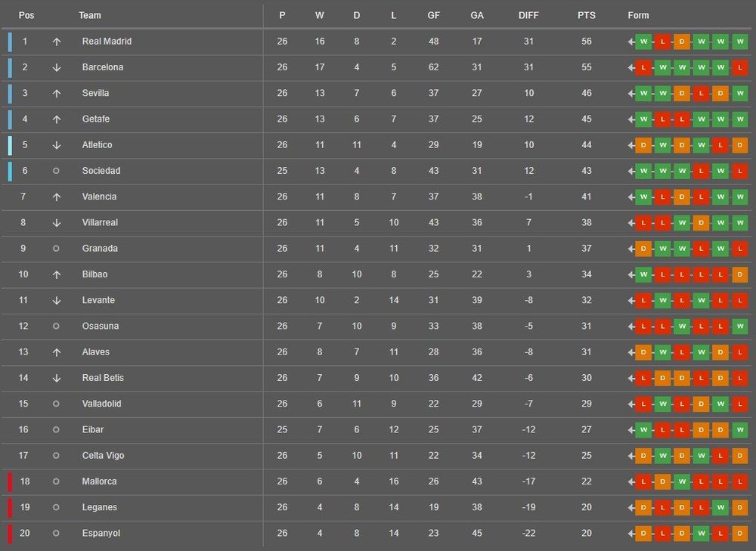Click the orange D badge in Mallorca's form
This screenshot has height=551, width=756.
(662, 481)
